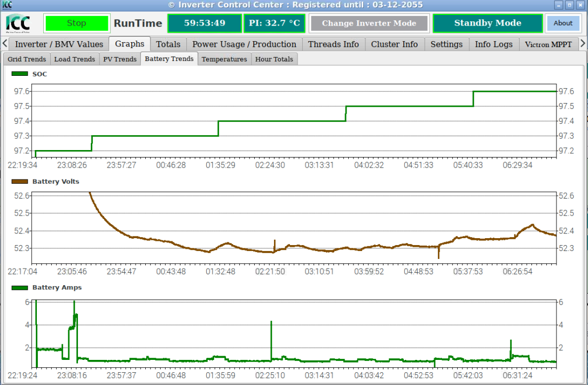
Task: Click the Change Inverter Mode button
Action: click(369, 23)
